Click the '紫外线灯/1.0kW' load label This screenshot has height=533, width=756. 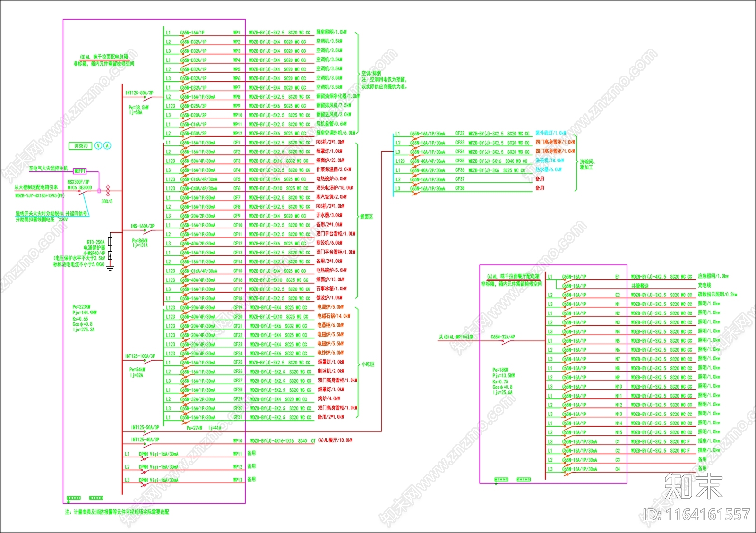click(550, 133)
